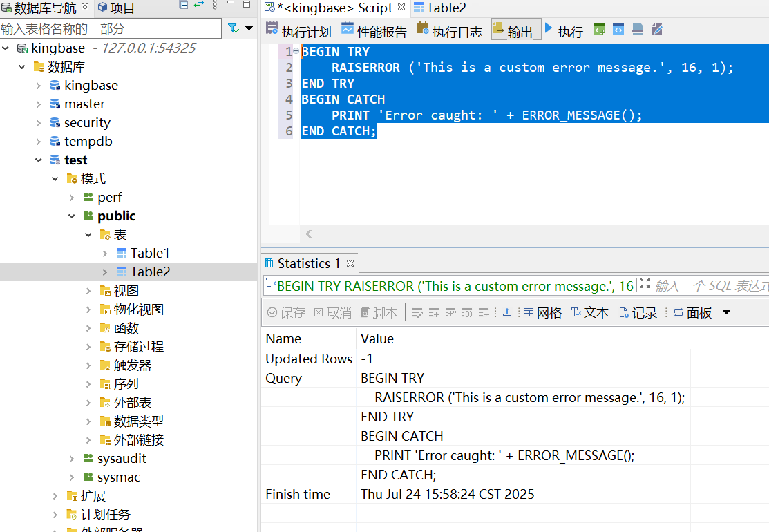
Task: Click the link-with-editor arrows icon in navigator
Action: pos(199,6)
